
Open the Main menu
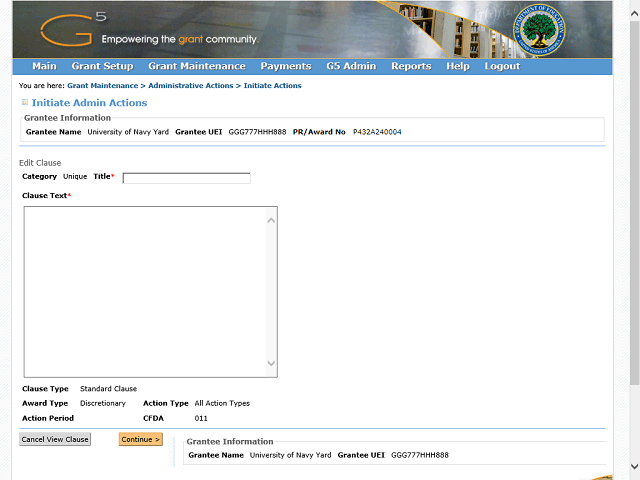coord(44,66)
